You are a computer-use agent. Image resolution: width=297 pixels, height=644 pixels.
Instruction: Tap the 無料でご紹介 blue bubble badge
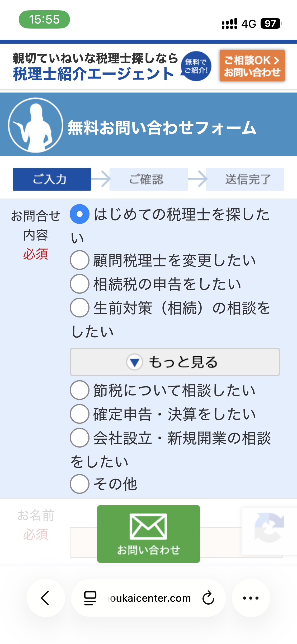(196, 66)
